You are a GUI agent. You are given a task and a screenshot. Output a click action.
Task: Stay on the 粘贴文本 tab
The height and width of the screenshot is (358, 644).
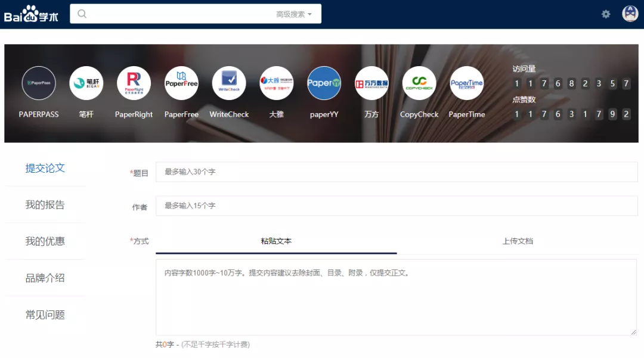[x=275, y=241]
